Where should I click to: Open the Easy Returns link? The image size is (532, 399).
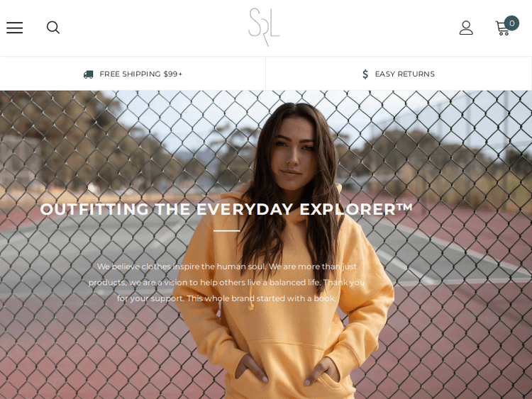pos(405,74)
